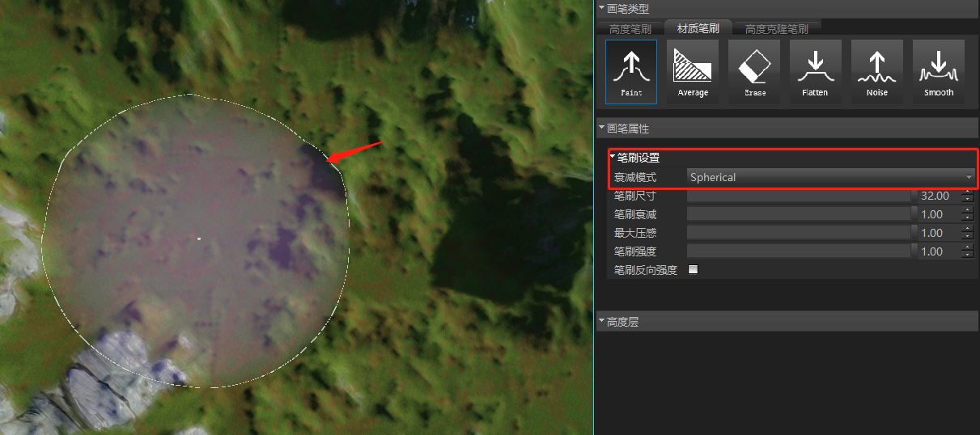The height and width of the screenshot is (435, 980).
Task: Switch to the 高度克隆笔刷 tab
Action: [x=776, y=28]
